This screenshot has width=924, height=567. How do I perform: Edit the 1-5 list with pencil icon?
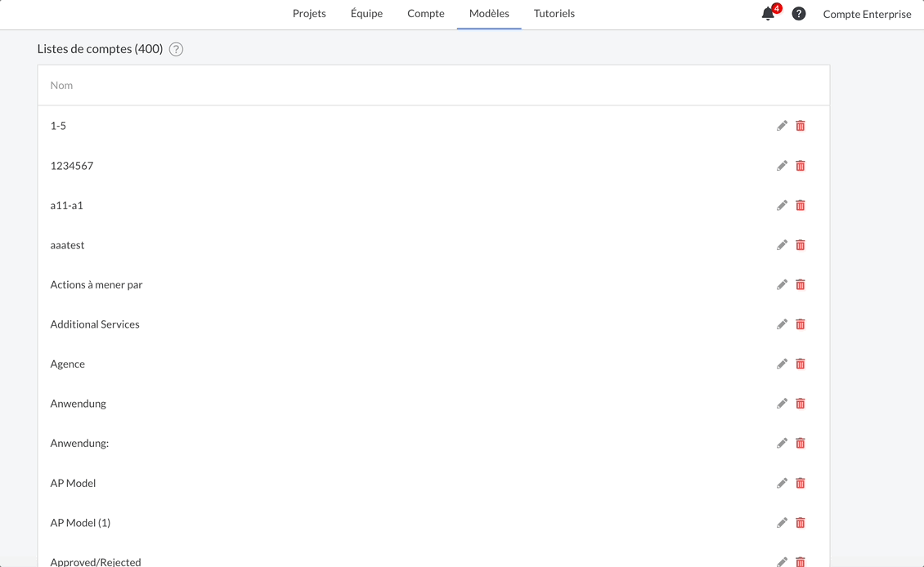(x=782, y=126)
